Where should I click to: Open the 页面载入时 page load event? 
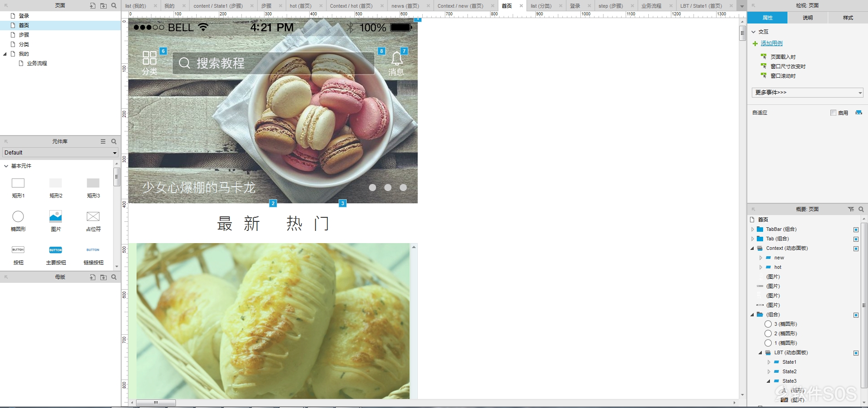[783, 57]
